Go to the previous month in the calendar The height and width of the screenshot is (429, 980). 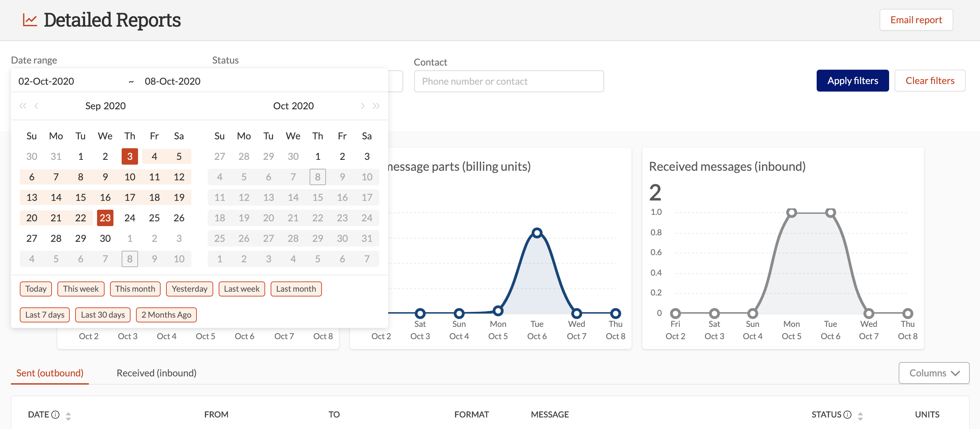point(36,106)
